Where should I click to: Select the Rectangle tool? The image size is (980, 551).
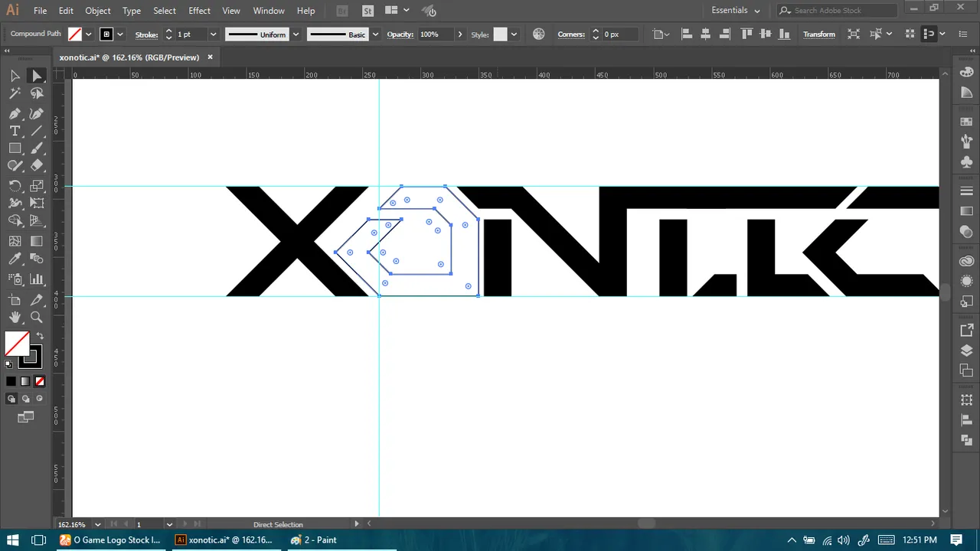pyautogui.click(x=15, y=148)
